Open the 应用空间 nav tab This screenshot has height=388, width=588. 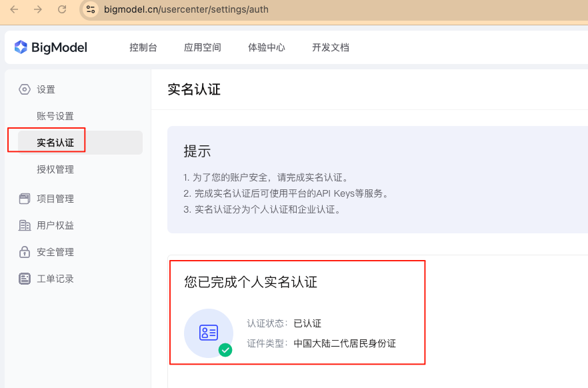(x=203, y=47)
